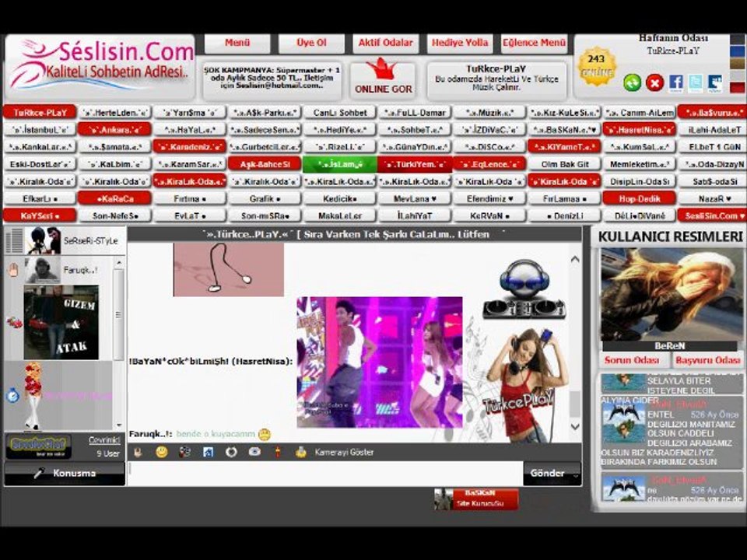
Task: Join the İsLam green room button
Action: (x=340, y=164)
